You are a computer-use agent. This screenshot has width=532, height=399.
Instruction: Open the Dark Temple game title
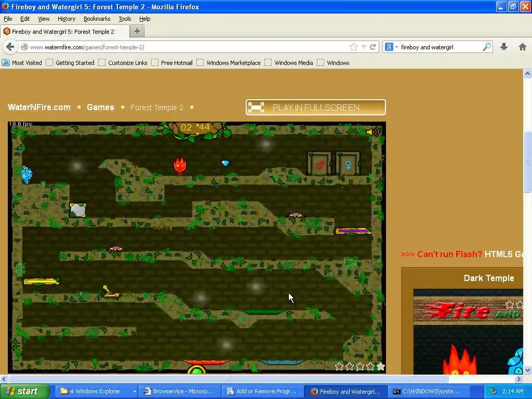(489, 278)
